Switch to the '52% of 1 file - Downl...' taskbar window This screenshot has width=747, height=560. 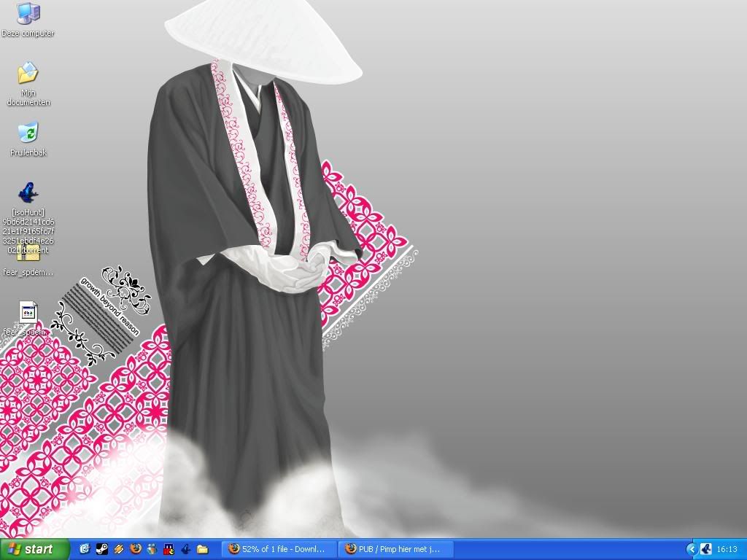pyautogui.click(x=279, y=549)
